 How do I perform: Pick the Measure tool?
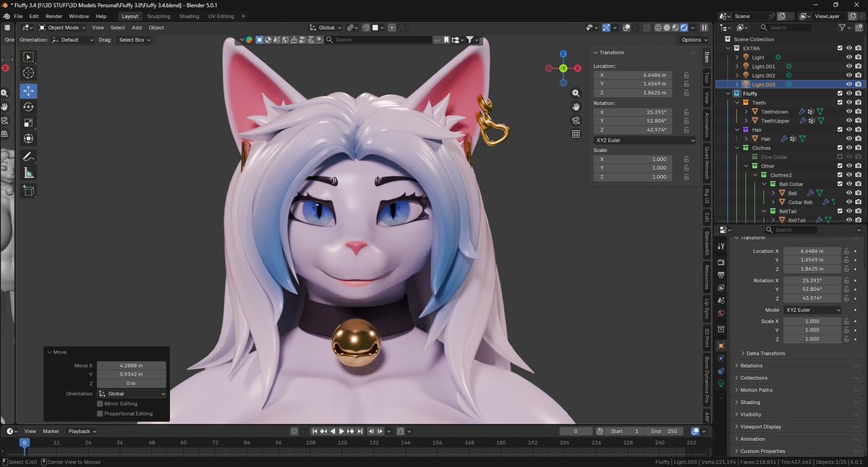(x=28, y=171)
